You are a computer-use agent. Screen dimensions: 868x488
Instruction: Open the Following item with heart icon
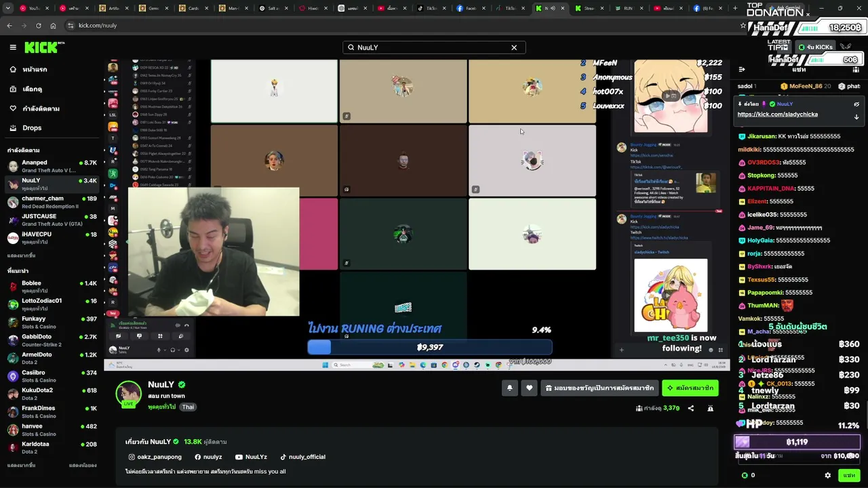(x=34, y=108)
